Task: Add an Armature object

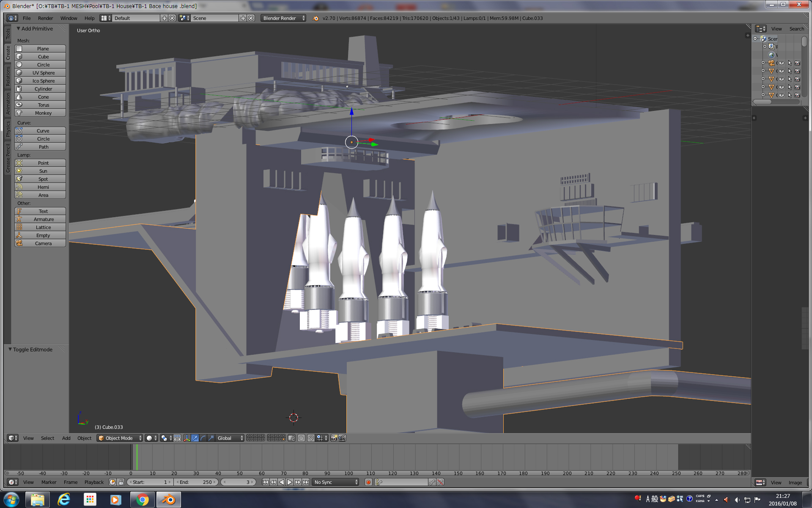Action: click(40, 219)
